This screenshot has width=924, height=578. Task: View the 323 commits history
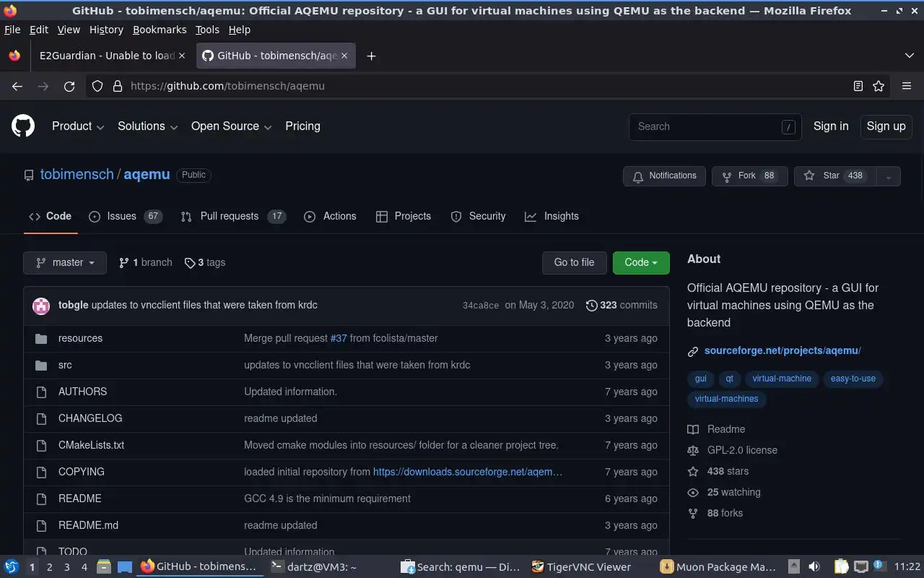click(x=622, y=306)
